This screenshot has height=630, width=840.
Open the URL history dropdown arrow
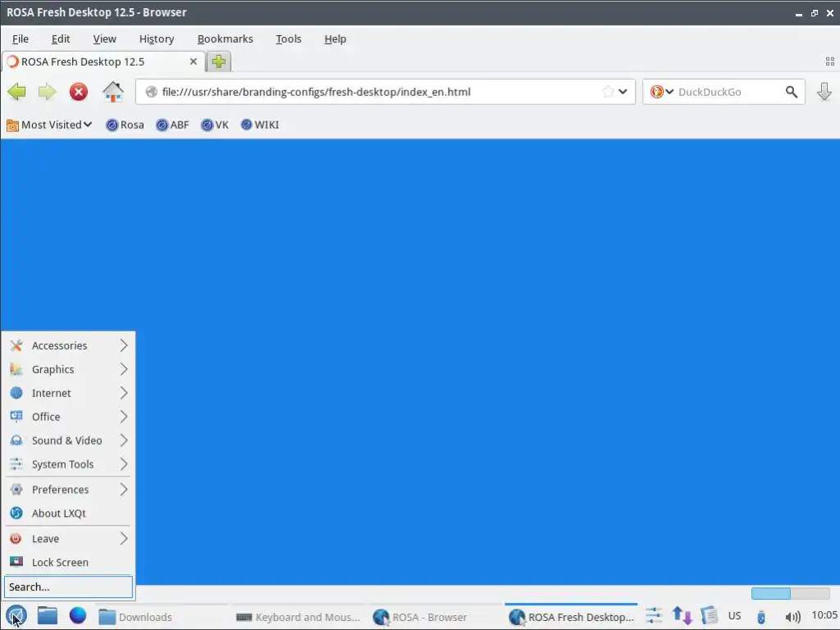[623, 92]
